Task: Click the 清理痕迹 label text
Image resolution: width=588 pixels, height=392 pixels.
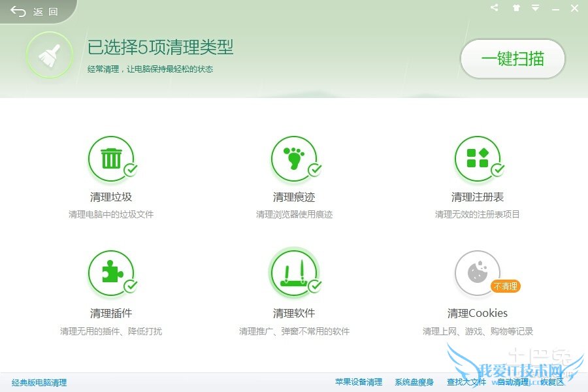Action: 294,197
